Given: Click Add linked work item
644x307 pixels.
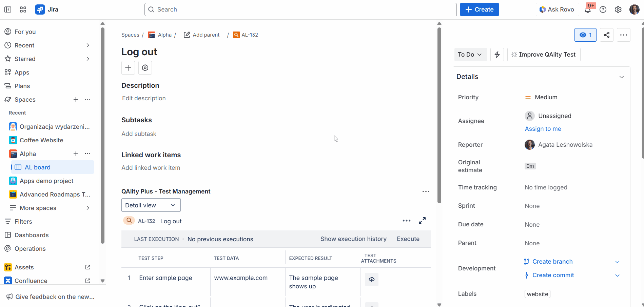Looking at the screenshot, I should click(x=151, y=168).
